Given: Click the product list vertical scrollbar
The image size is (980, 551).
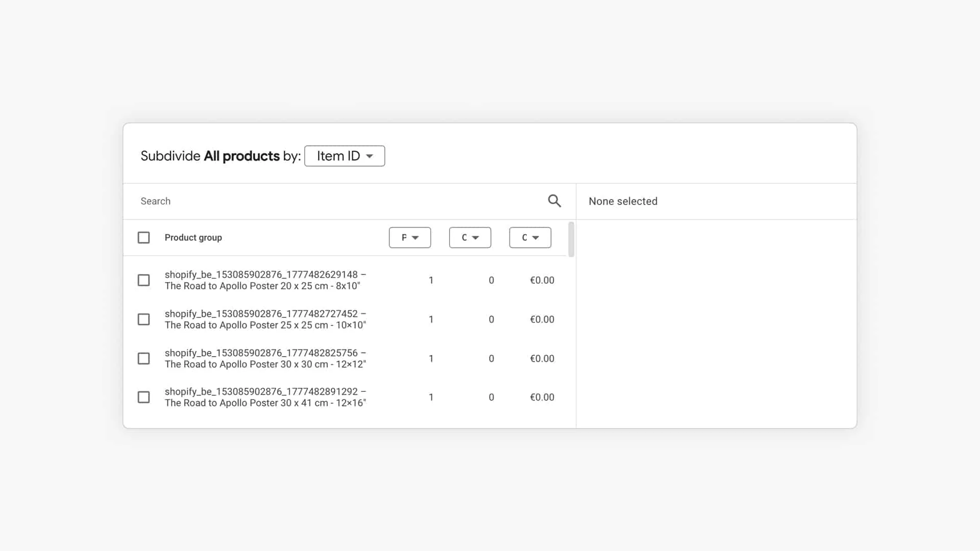Looking at the screenshot, I should (571, 240).
